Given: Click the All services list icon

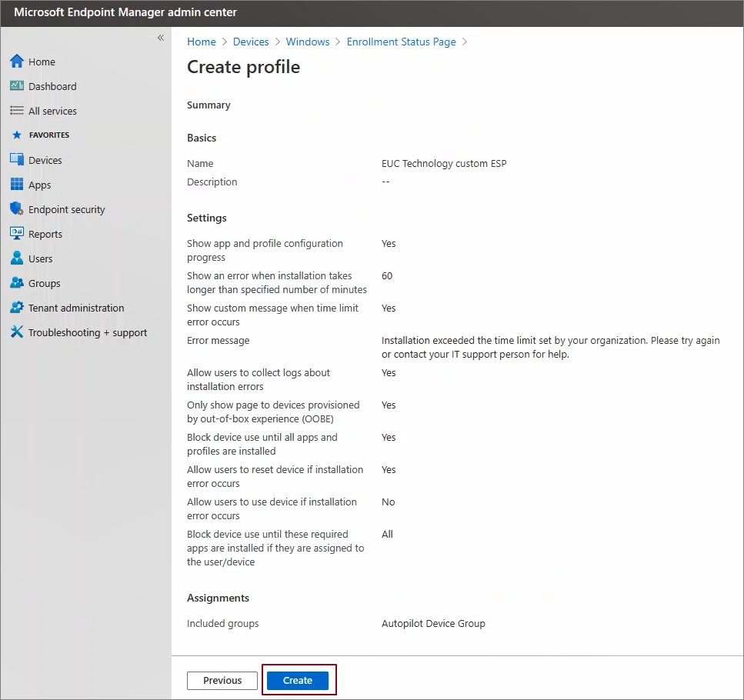Looking at the screenshot, I should pos(17,111).
